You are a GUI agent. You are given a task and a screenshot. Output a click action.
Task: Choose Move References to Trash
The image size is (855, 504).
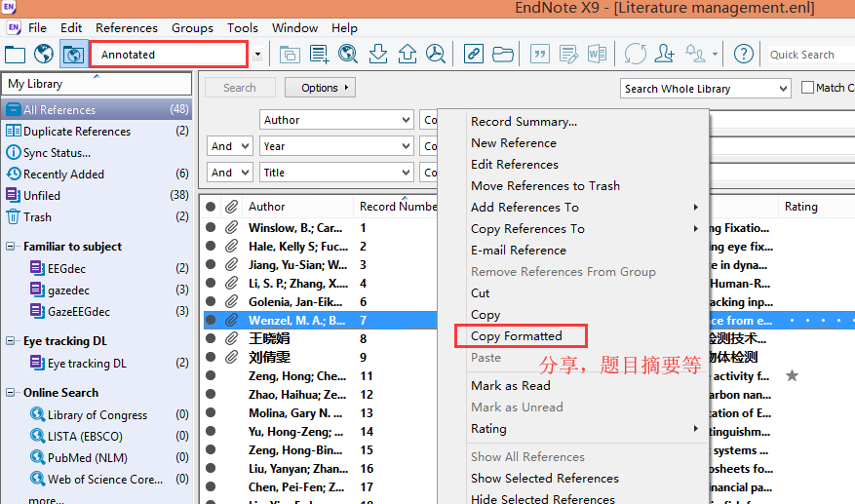[x=545, y=186]
